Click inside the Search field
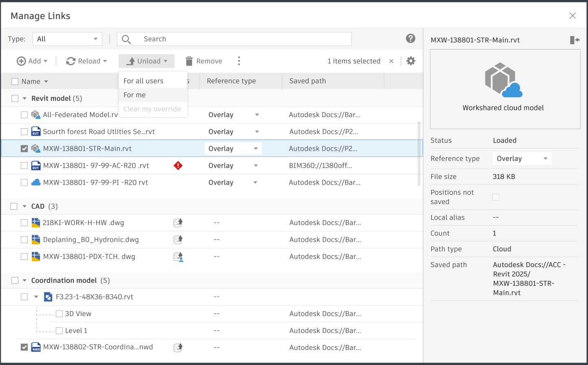Image resolution: width=588 pixels, height=365 pixels. coord(234,39)
